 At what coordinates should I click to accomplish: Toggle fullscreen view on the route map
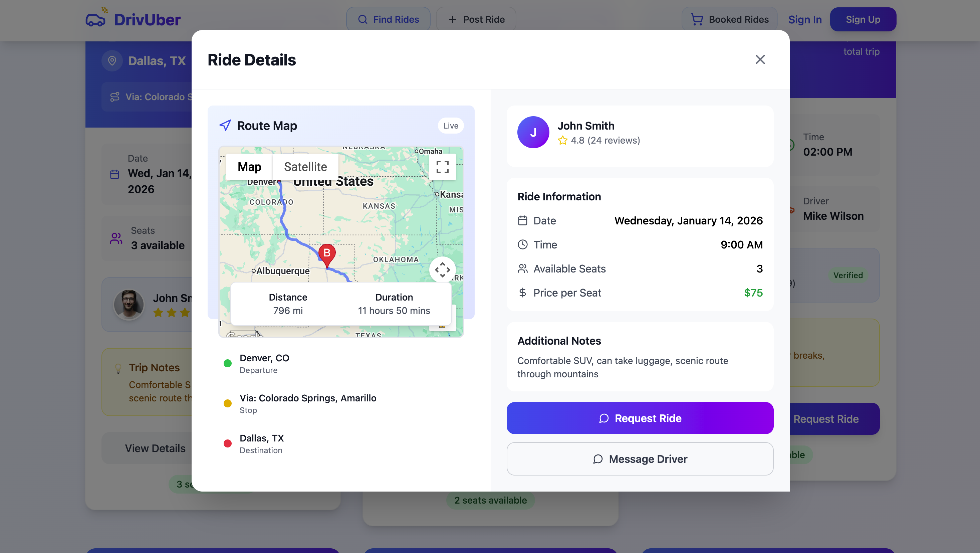[442, 167]
